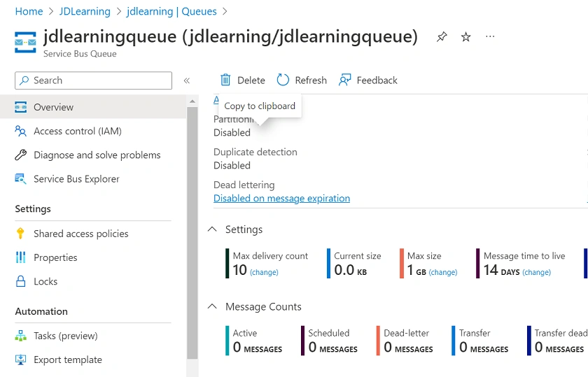Click the Dead-letter messages count tile
The width and height of the screenshot is (588, 377).
pos(405,341)
